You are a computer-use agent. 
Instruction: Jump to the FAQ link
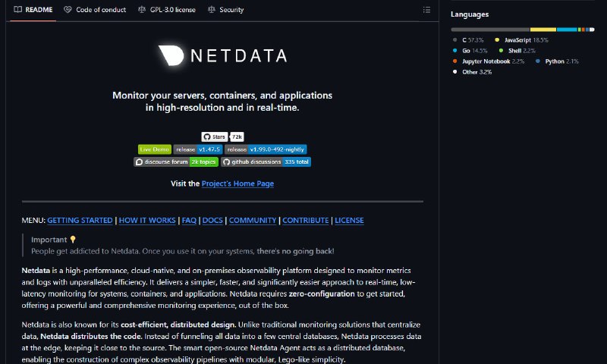(189, 220)
